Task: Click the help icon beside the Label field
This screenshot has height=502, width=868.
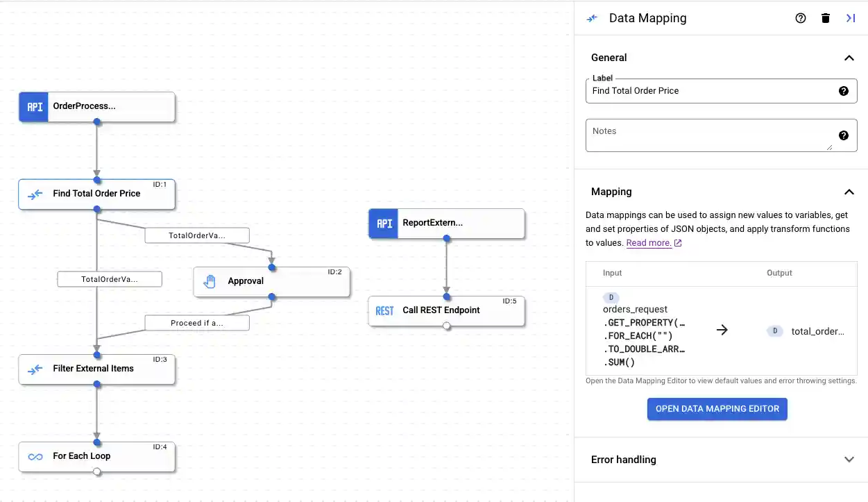Action: pos(844,90)
